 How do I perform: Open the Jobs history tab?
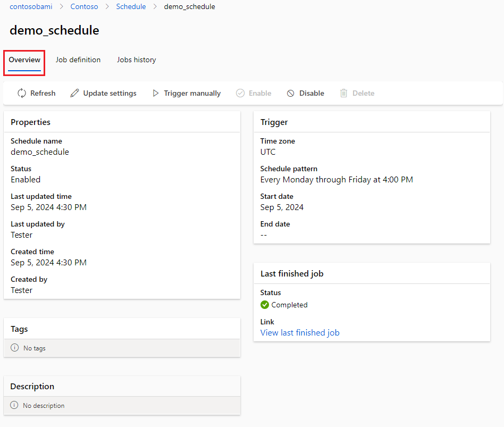(137, 60)
